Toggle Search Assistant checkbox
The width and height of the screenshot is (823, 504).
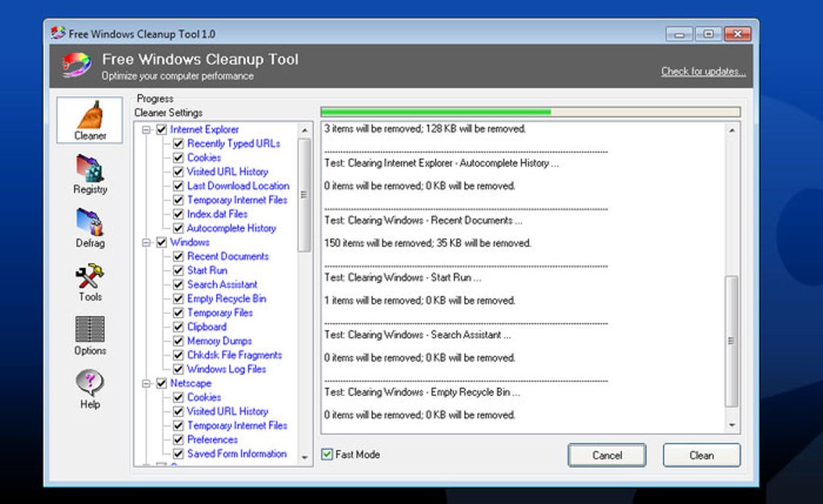coord(178,285)
